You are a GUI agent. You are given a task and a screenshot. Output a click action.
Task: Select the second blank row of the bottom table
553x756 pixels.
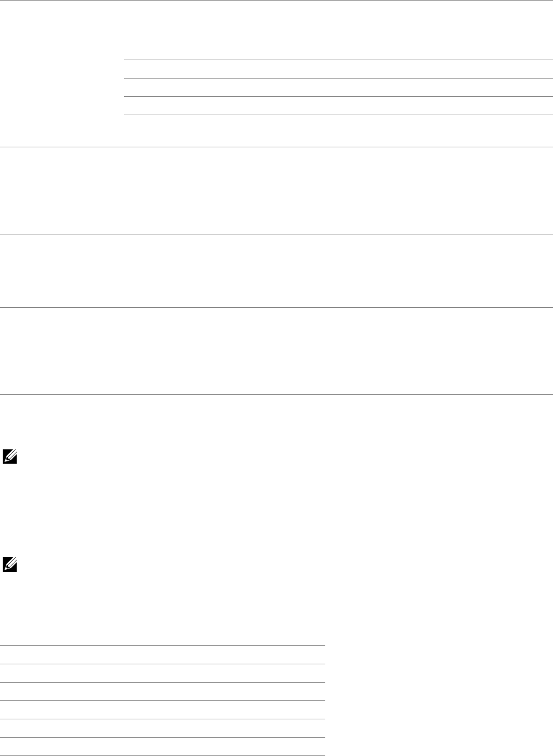(x=162, y=673)
